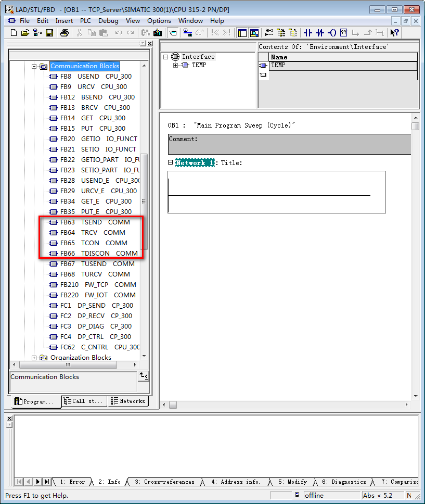This screenshot has width=425, height=504.
Task: Click the Redo arrow icon
Action: 131,32
